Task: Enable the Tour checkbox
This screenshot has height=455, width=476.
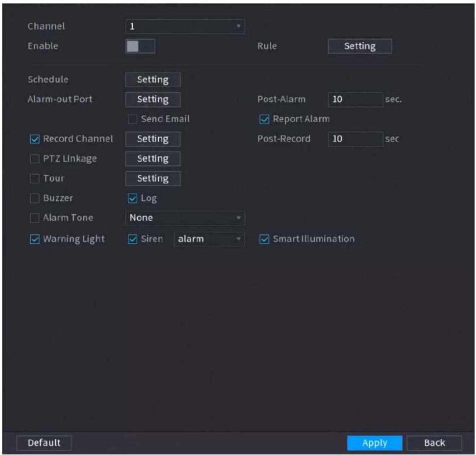Action: pyautogui.click(x=35, y=178)
